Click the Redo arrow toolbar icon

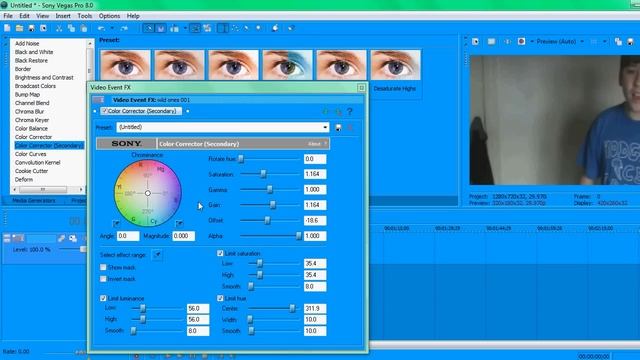[x=124, y=28]
